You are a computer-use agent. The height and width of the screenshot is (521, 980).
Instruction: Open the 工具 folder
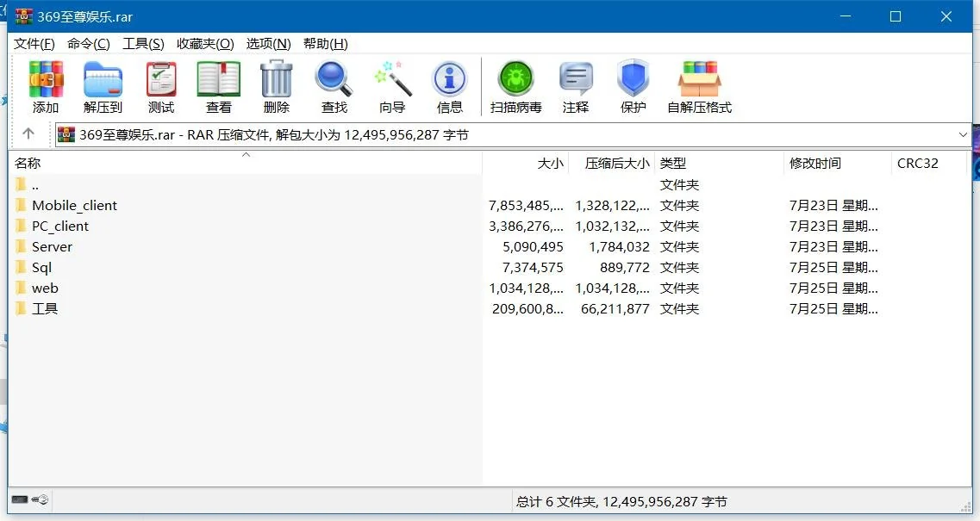pyautogui.click(x=43, y=308)
